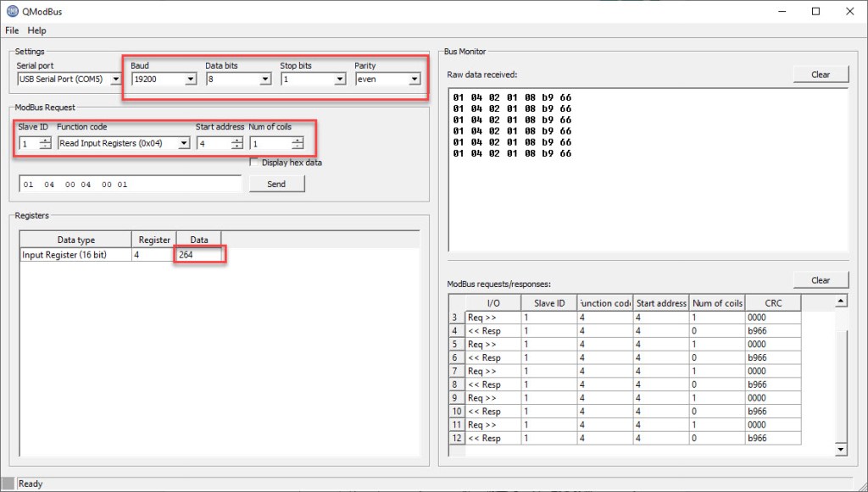Image resolution: width=868 pixels, height=492 pixels.
Task: Open the Help menu
Action: click(36, 30)
